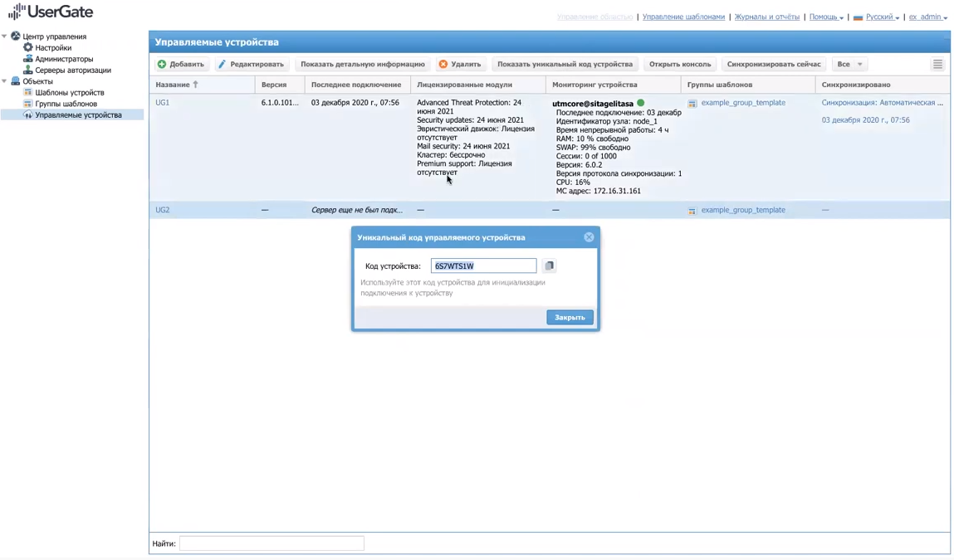
Task: Close the device code dialog with X
Action: point(589,237)
